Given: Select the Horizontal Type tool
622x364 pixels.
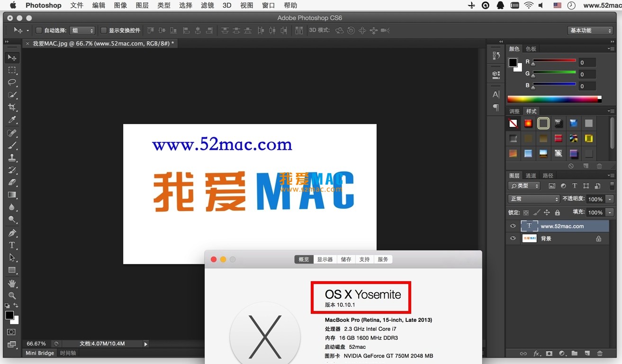Looking at the screenshot, I should [12, 245].
